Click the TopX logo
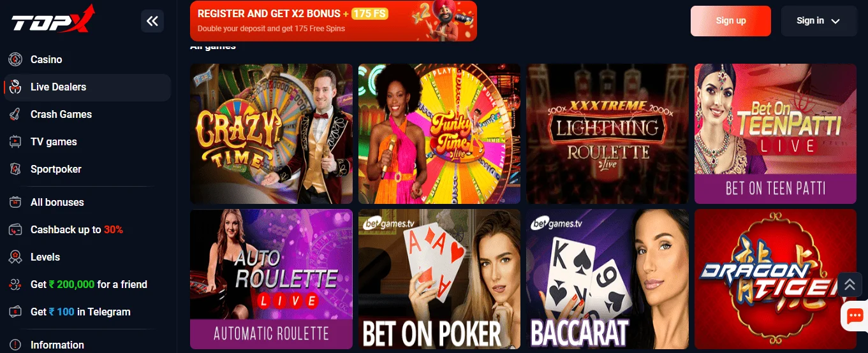Viewport: 868px width, 353px height. (x=52, y=19)
